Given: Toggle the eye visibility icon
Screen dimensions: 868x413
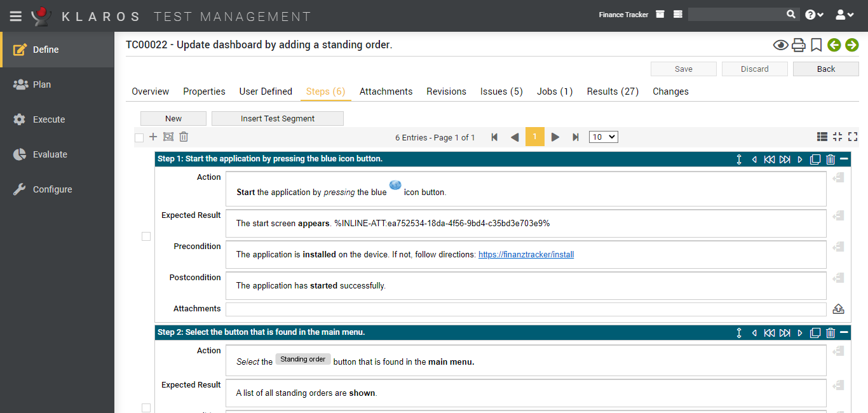Looking at the screenshot, I should (x=780, y=45).
